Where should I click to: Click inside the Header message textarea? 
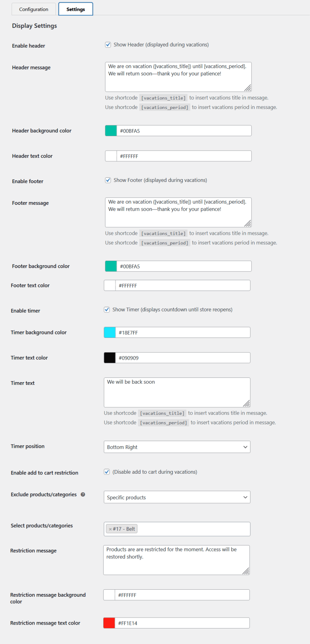tap(178, 76)
